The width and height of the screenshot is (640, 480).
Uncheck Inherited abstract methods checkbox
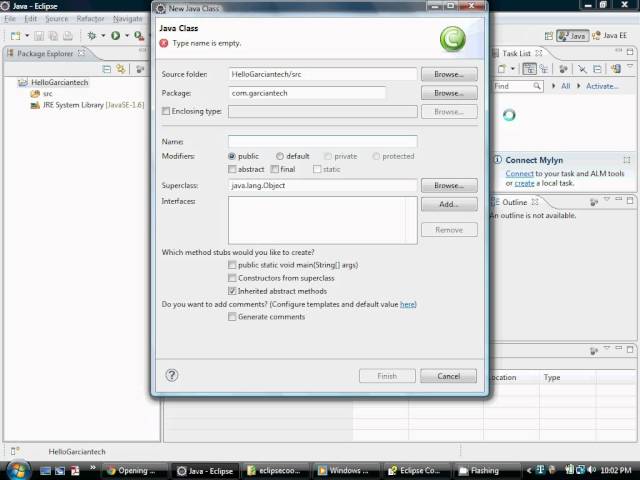click(x=232, y=291)
